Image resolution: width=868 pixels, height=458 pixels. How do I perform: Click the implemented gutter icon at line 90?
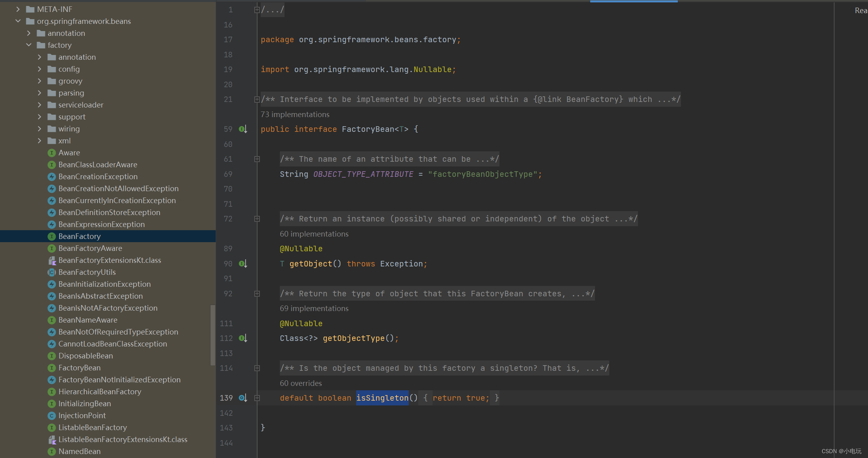(243, 264)
